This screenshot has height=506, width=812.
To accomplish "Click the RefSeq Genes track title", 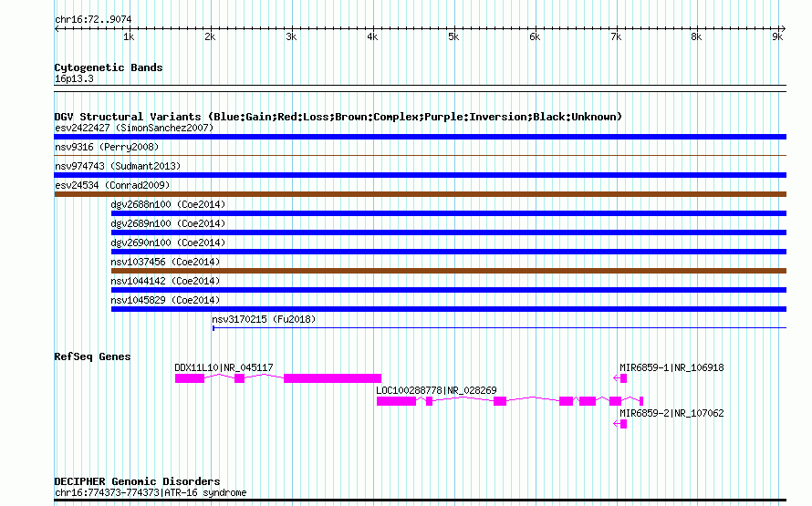I will (x=92, y=356).
